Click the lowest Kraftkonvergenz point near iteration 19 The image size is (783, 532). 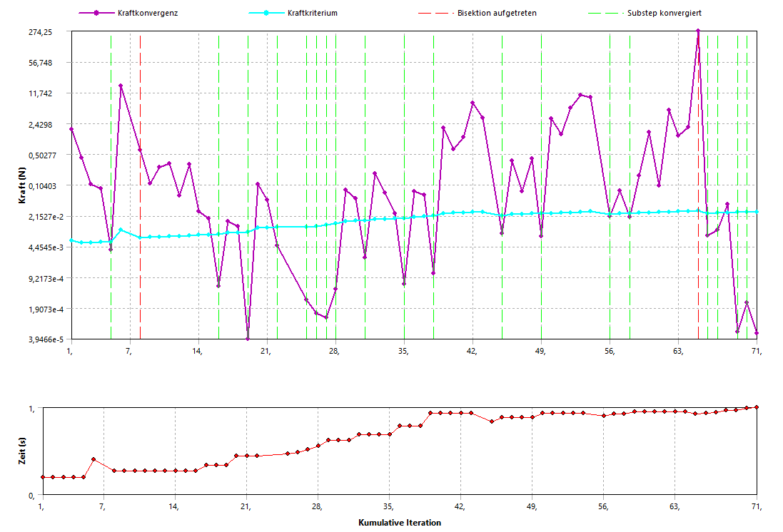click(248, 339)
